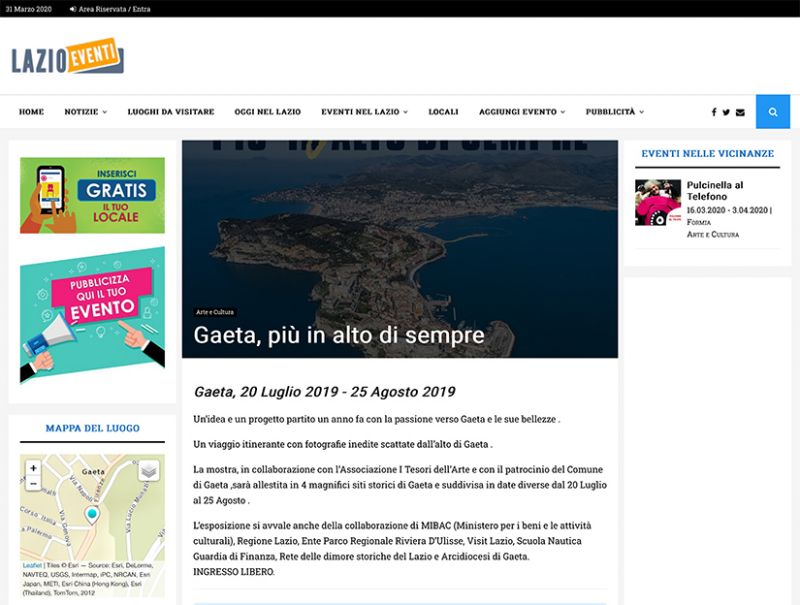800x605 pixels.
Task: Open Pulcinella al Telefono event link
Action: [714, 191]
